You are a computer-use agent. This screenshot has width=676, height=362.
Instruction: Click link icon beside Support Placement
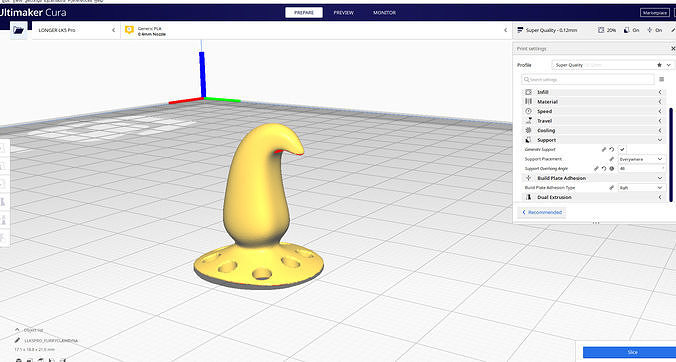click(x=611, y=159)
